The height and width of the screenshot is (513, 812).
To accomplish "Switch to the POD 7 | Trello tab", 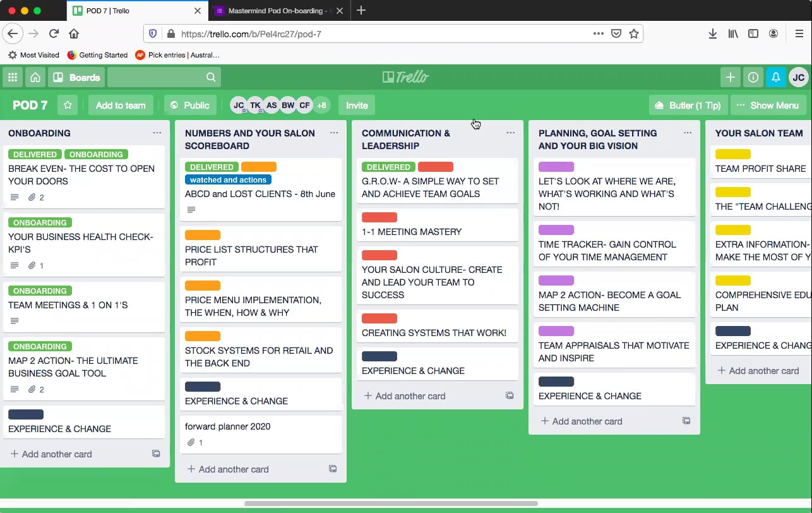I will [137, 11].
